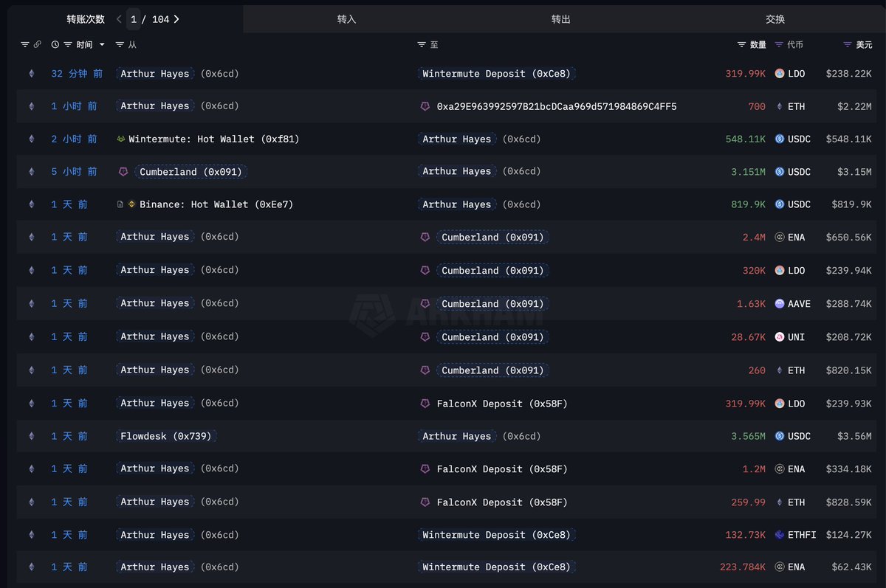Click USDC token icon on $819.9K row
The image size is (886, 588).
point(780,204)
